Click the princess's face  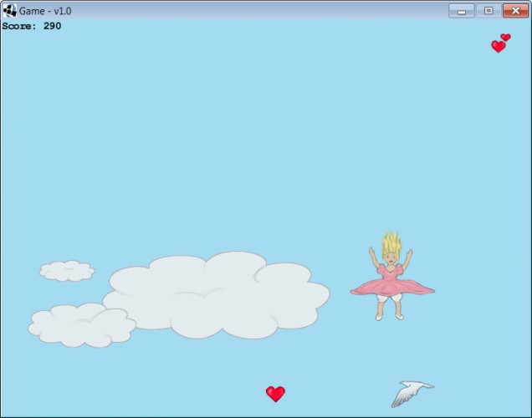391,258
